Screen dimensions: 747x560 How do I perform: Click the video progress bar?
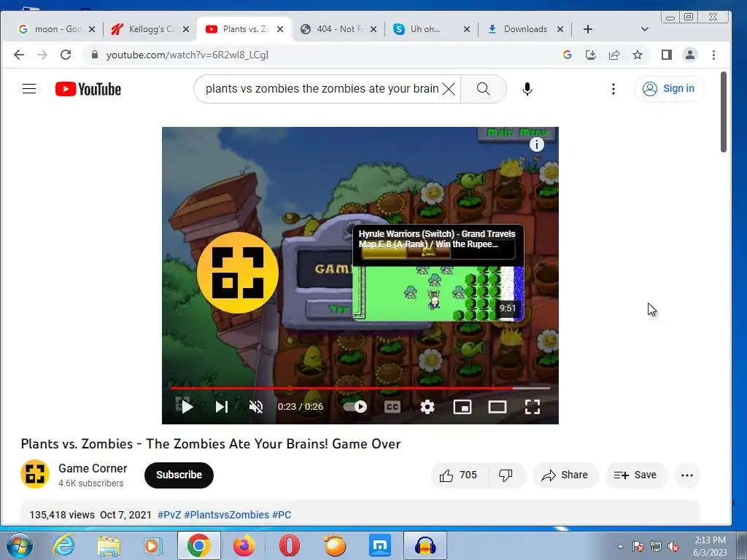[360, 388]
